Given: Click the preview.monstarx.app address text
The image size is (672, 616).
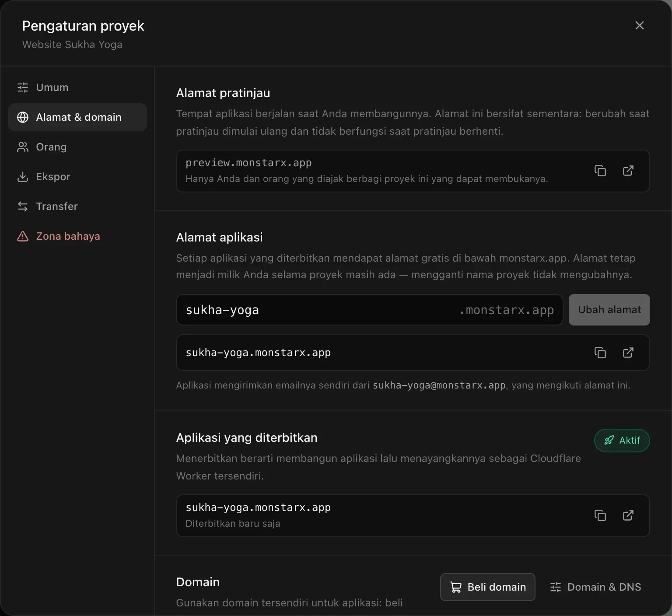Looking at the screenshot, I should [x=248, y=163].
